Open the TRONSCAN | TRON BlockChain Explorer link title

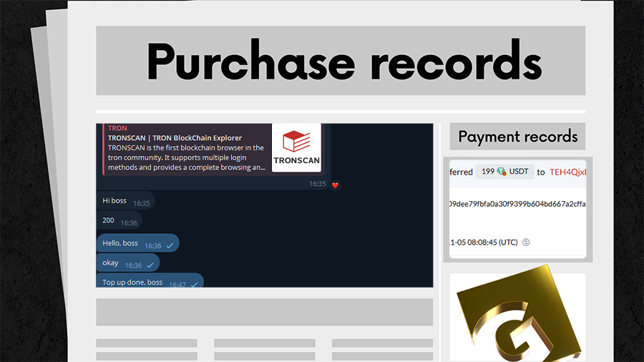click(175, 138)
